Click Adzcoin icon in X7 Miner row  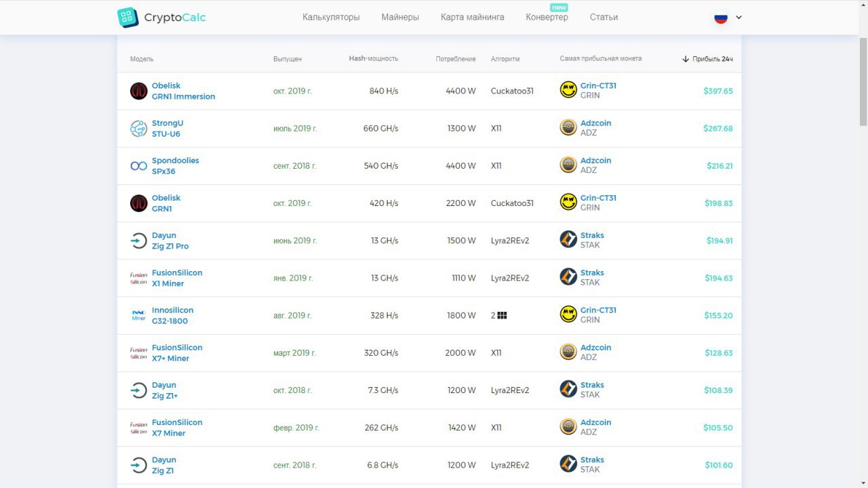[568, 426]
